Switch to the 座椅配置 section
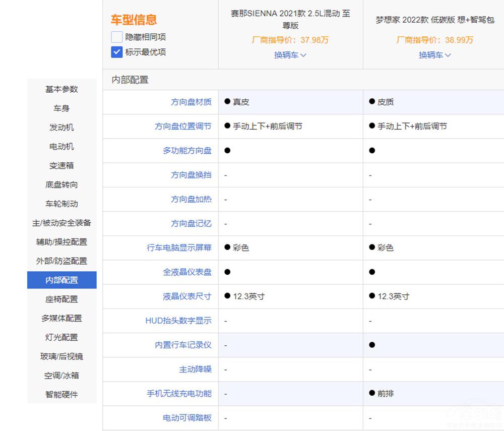This screenshot has width=504, height=431. click(x=60, y=299)
